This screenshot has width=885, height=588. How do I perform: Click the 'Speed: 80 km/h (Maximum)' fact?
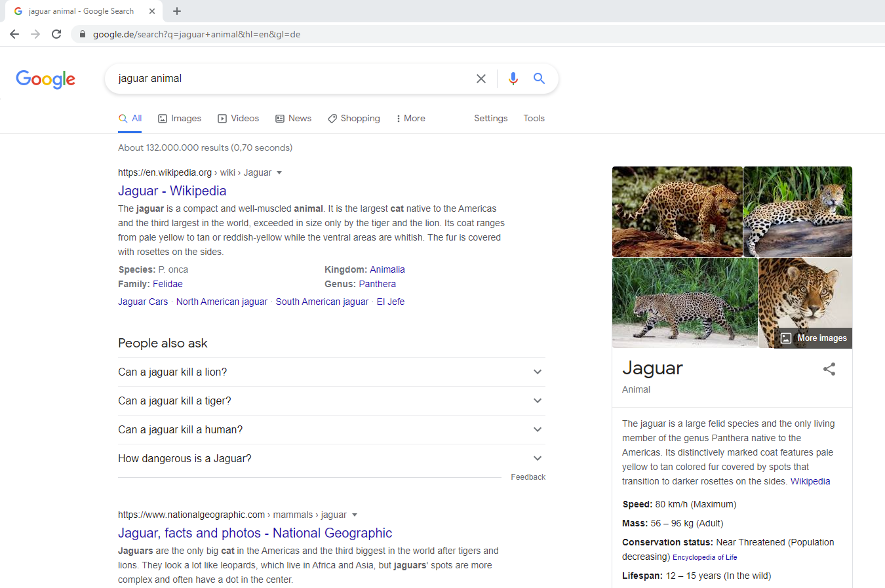(x=679, y=504)
